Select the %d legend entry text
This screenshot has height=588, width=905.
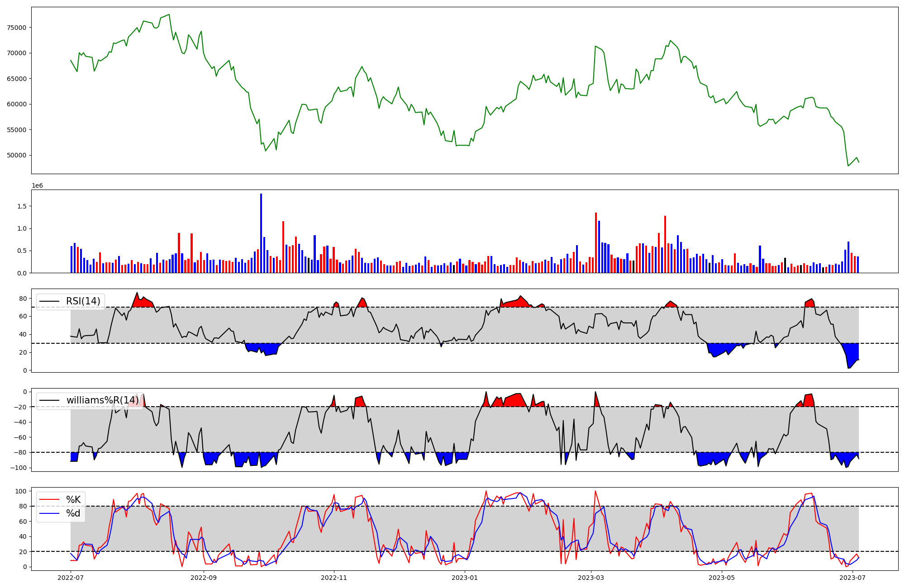tap(73, 513)
